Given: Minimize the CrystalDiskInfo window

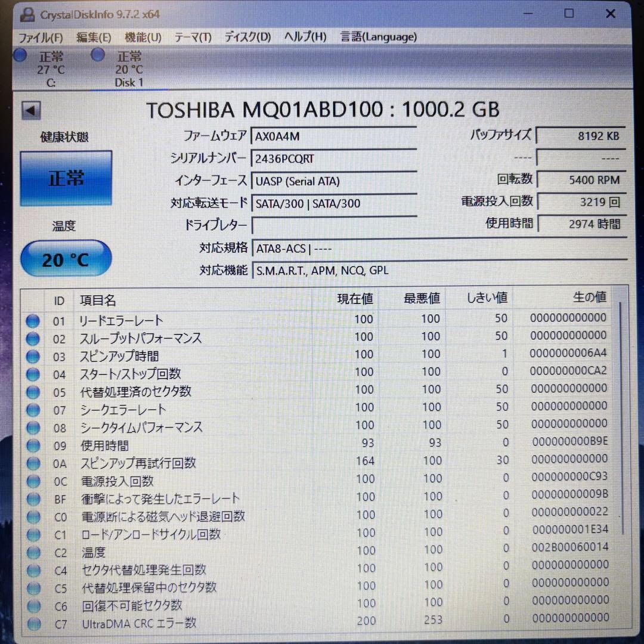Looking at the screenshot, I should (x=528, y=14).
